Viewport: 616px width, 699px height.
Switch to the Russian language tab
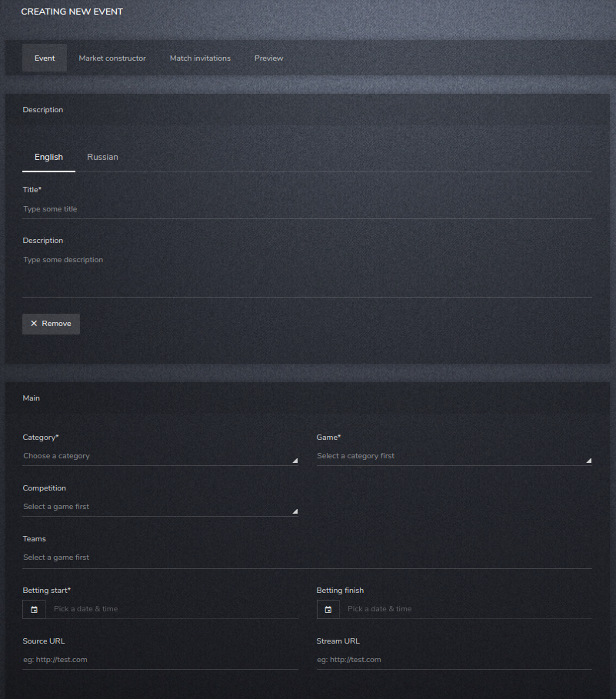pos(102,157)
